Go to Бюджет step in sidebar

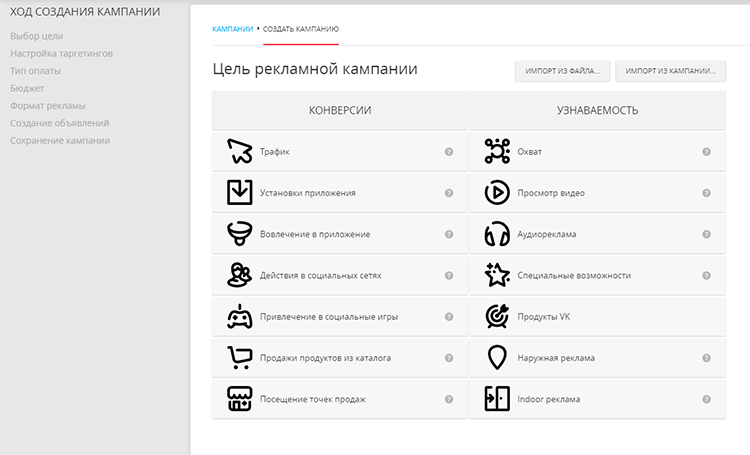(27, 88)
